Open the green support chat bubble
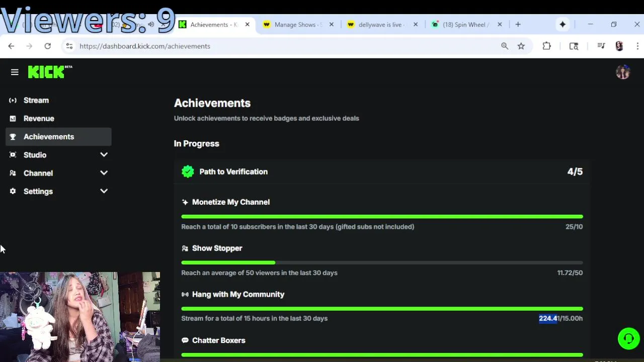 [628, 338]
